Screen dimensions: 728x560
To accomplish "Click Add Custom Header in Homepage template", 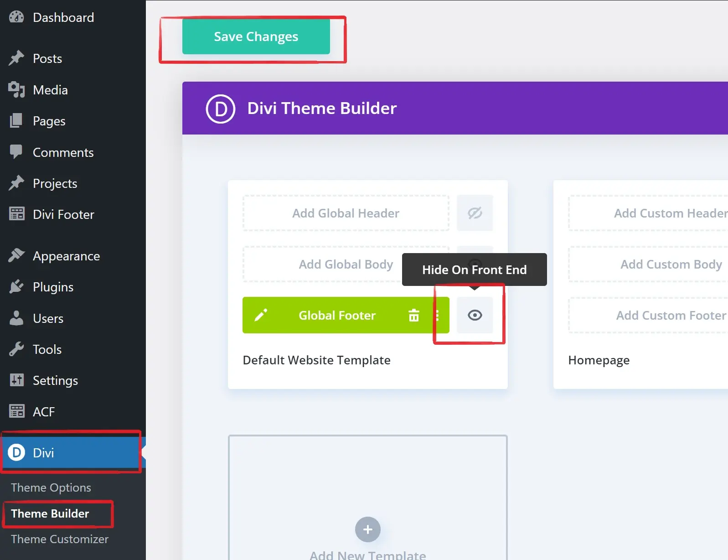I will (648, 213).
